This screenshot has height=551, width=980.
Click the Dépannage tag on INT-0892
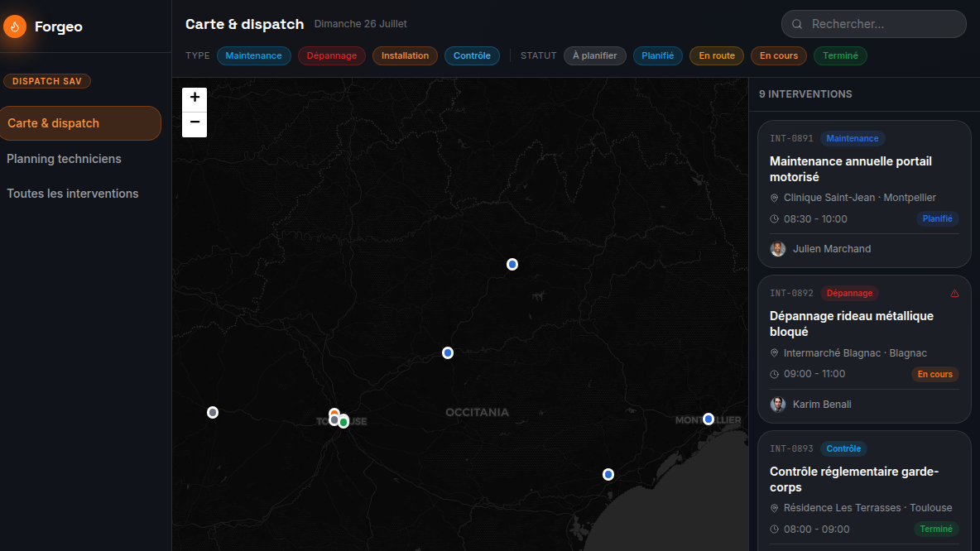849,293
